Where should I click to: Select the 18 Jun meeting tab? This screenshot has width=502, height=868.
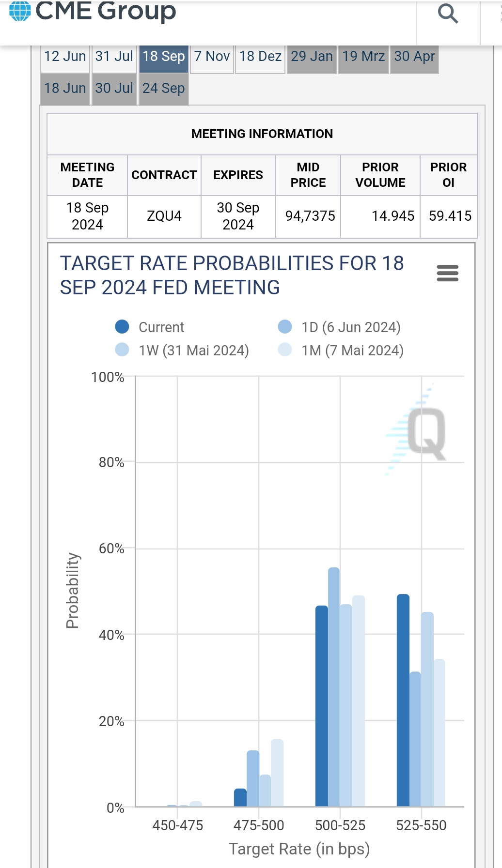click(x=65, y=89)
